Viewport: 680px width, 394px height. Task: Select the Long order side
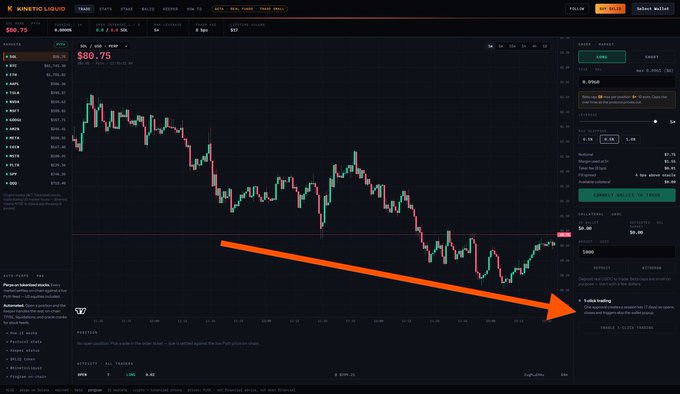point(602,57)
